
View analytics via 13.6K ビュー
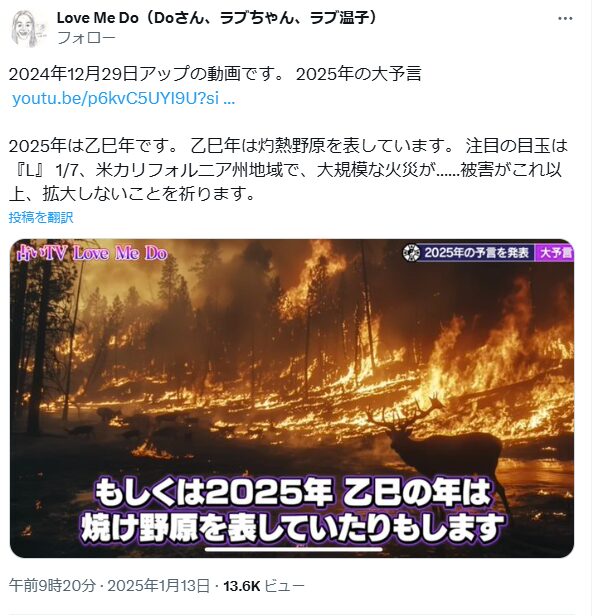click(264, 586)
